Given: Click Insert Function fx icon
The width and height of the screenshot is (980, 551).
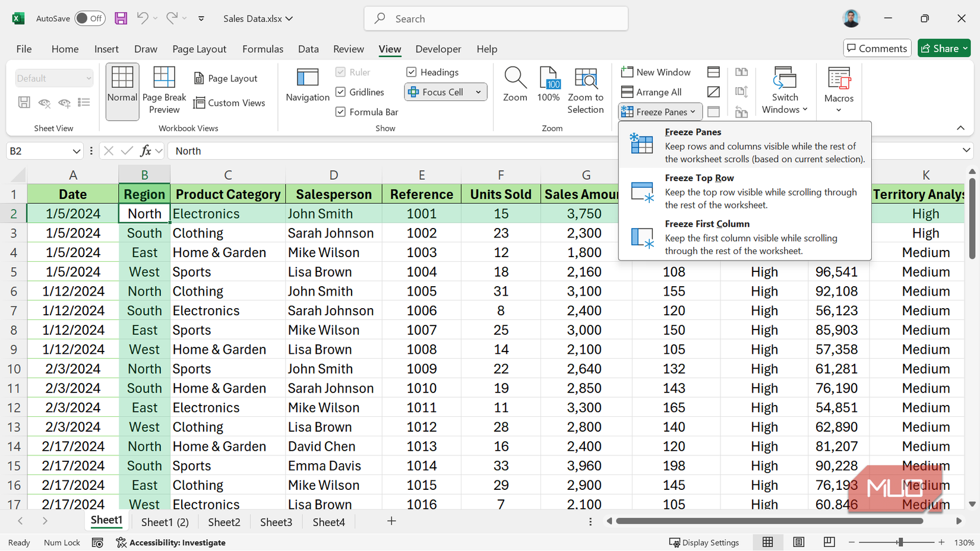Looking at the screenshot, I should [x=146, y=151].
